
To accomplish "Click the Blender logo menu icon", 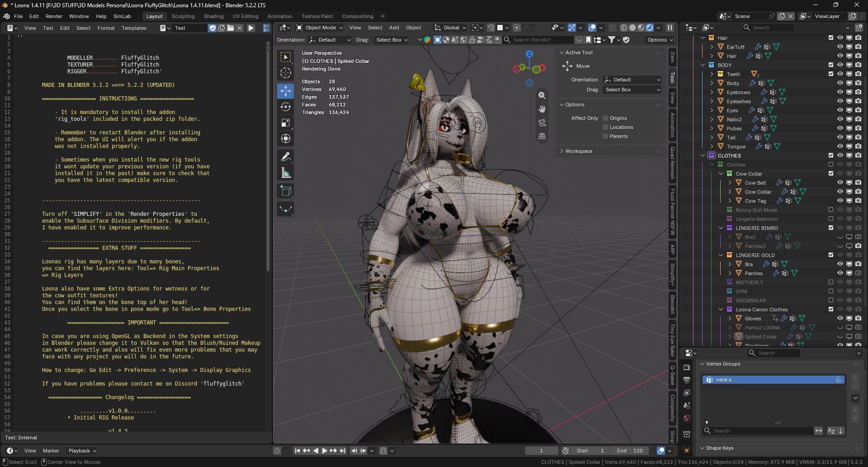I will (7, 16).
